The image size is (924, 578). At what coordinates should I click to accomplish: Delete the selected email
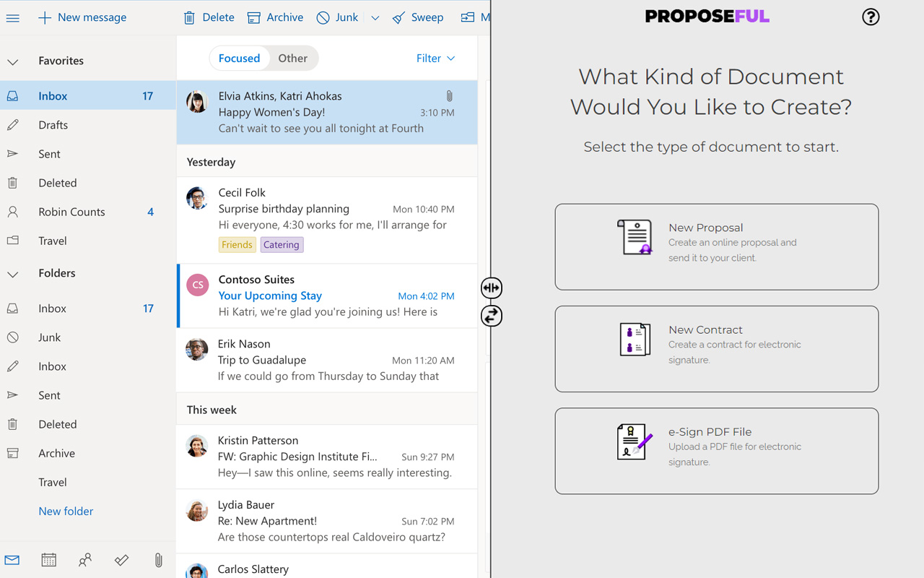point(209,17)
